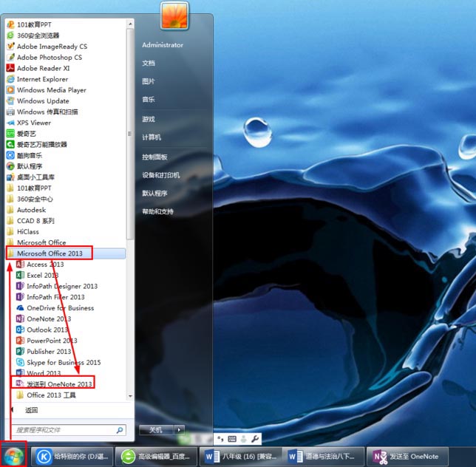The width and height of the screenshot is (476, 467).
Task: Open 桌面小工具库 icon
Action: (x=10, y=177)
